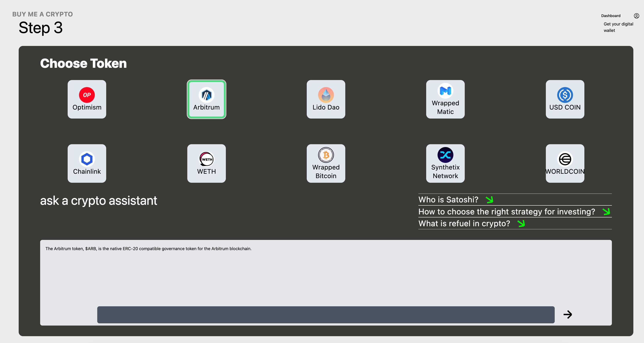Focus the assistant chat input field

326,315
